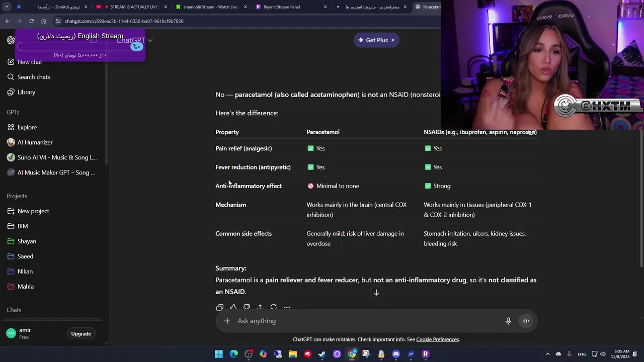Open the clock showing 6:05 AM
Image resolution: width=644 pixels, height=362 pixels.
(620, 354)
